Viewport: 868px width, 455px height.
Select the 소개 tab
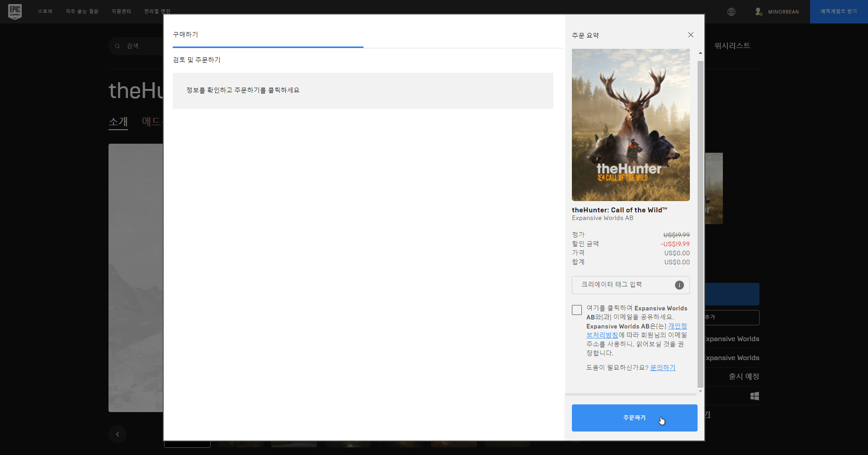(x=118, y=122)
